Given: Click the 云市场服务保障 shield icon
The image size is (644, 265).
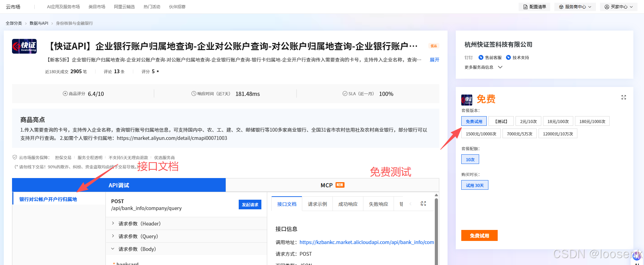Looking at the screenshot, I should (15, 157).
